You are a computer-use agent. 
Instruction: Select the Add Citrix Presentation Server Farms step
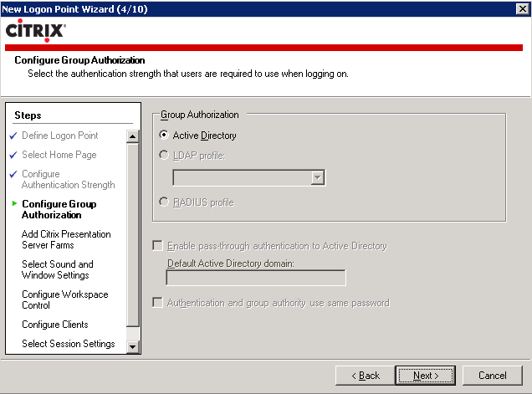coord(66,239)
